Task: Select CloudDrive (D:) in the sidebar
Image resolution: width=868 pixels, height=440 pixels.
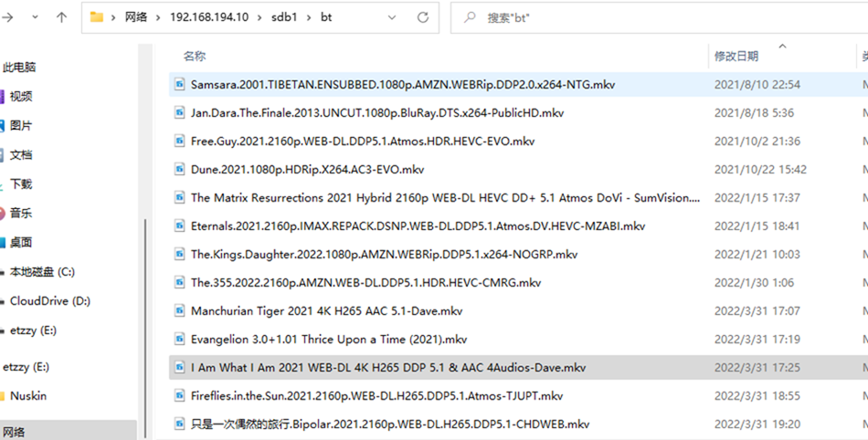Action: (x=49, y=300)
